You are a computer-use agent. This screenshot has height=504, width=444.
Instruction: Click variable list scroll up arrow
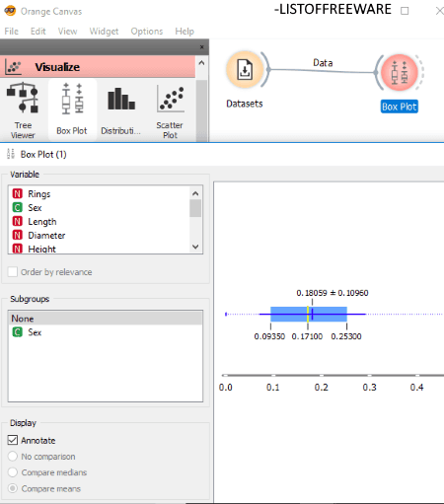pos(195,193)
